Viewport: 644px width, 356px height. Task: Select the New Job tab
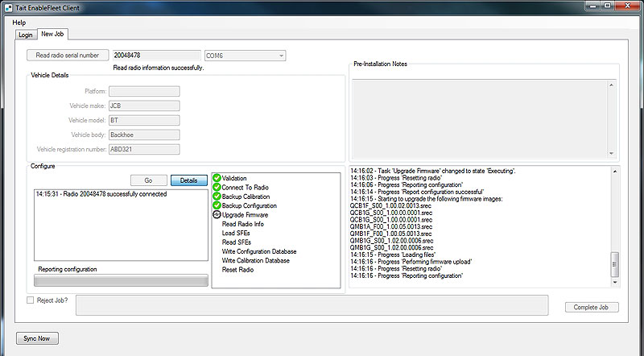[55, 35]
